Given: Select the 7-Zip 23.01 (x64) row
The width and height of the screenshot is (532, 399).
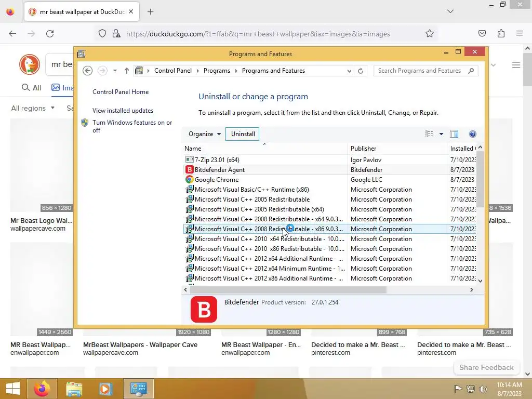Looking at the screenshot, I should (x=329, y=159).
